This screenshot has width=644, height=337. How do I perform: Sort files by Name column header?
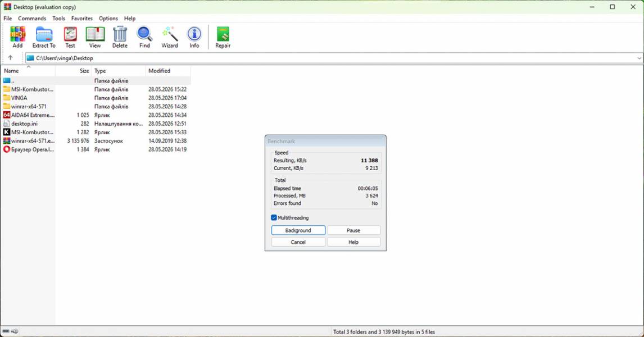[x=28, y=71]
